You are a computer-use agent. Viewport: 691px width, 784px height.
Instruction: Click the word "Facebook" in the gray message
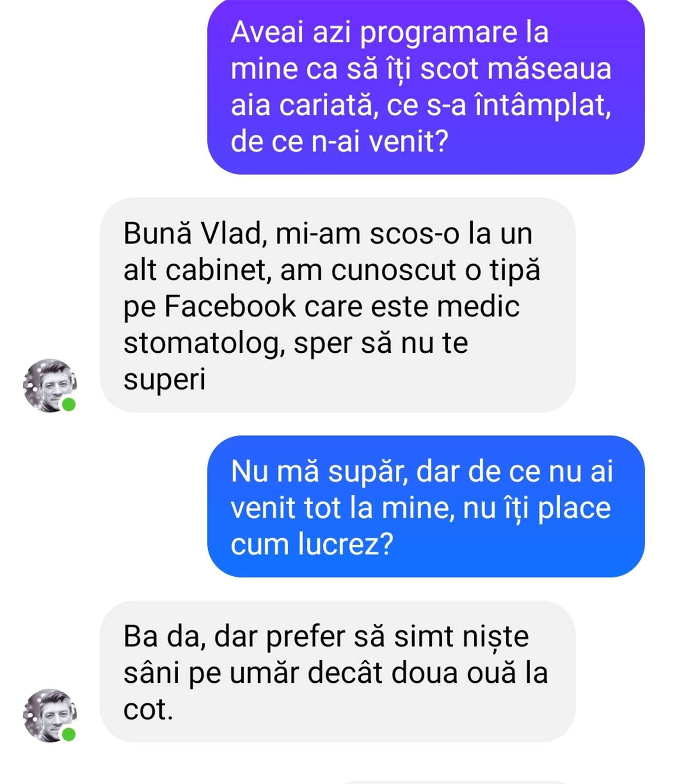point(230,306)
